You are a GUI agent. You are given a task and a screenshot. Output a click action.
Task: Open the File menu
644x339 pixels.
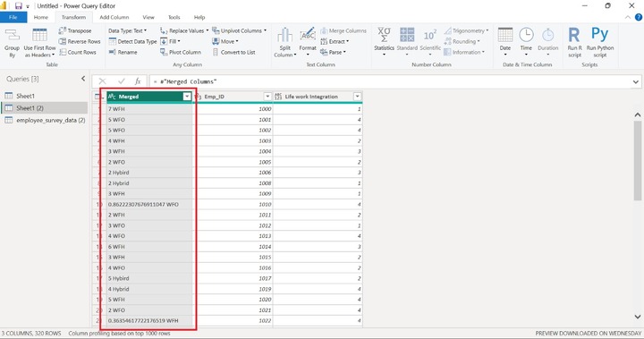(13, 17)
